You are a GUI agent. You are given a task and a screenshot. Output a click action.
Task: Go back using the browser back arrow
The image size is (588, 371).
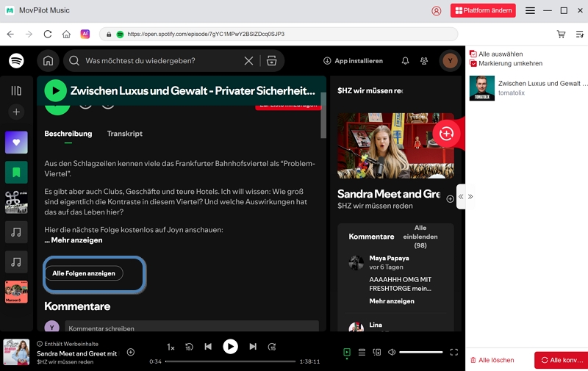(x=10, y=34)
